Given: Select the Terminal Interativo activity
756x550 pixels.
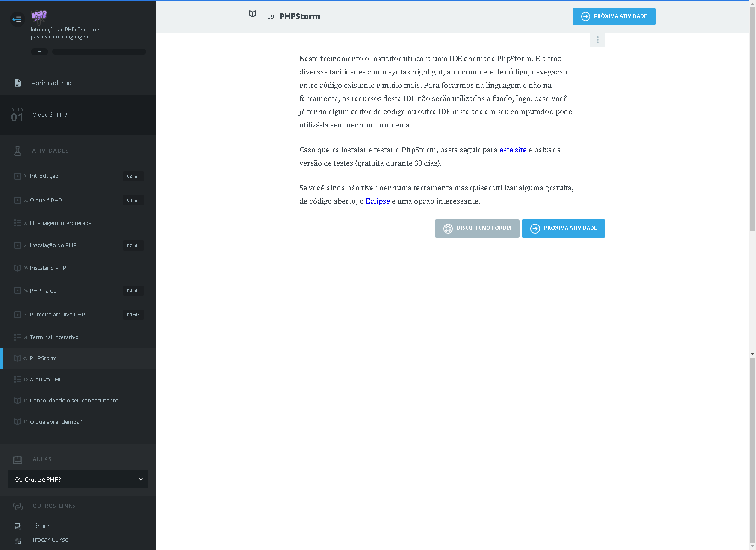Looking at the screenshot, I should pos(54,337).
